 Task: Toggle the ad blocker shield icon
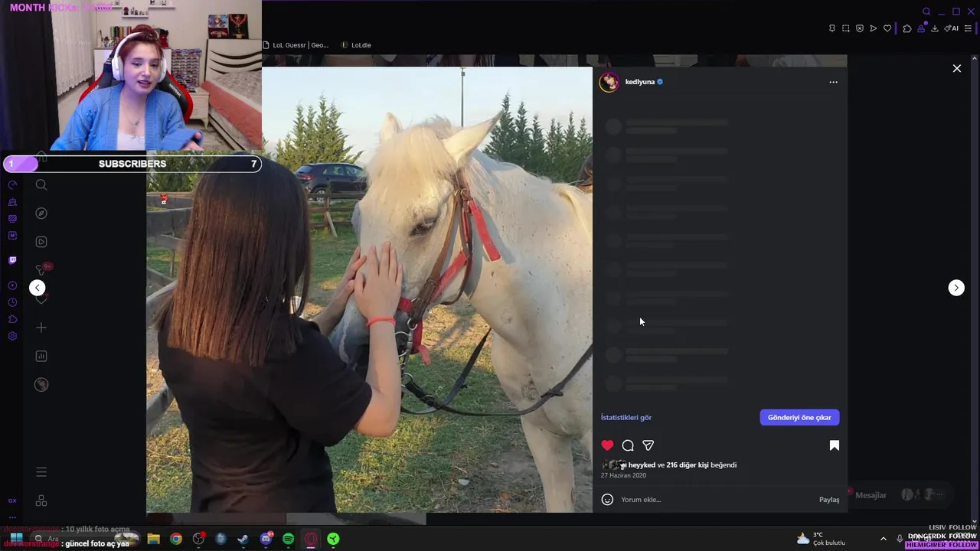pos(860,28)
